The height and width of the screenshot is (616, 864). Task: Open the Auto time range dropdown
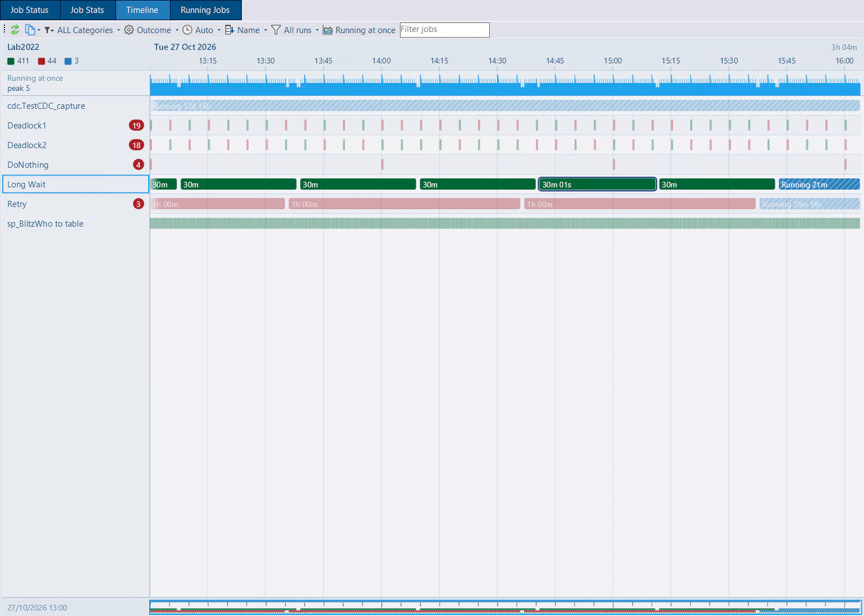(201, 30)
